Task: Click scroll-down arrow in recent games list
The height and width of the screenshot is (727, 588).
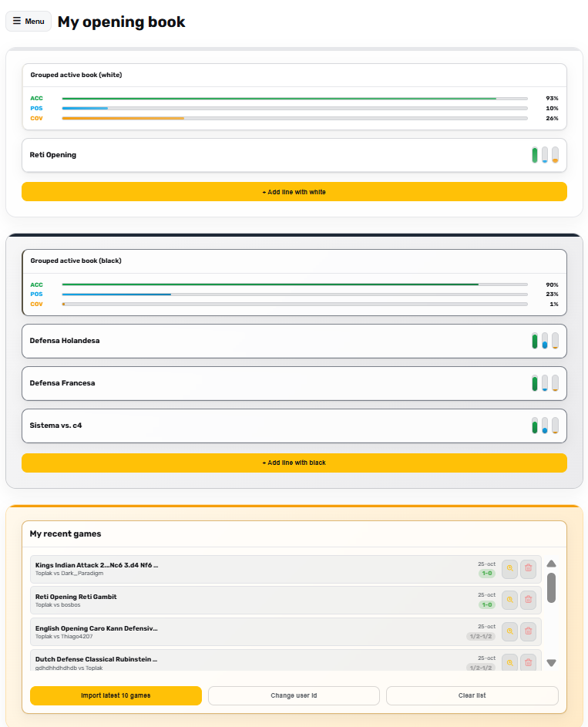Action: pos(551,663)
